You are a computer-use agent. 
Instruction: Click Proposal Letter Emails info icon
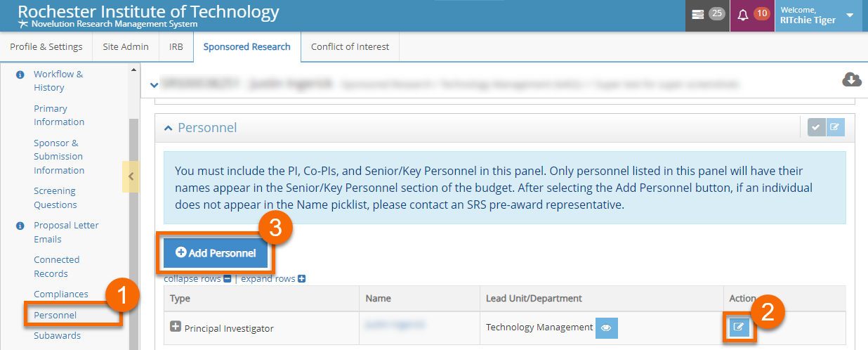20,226
